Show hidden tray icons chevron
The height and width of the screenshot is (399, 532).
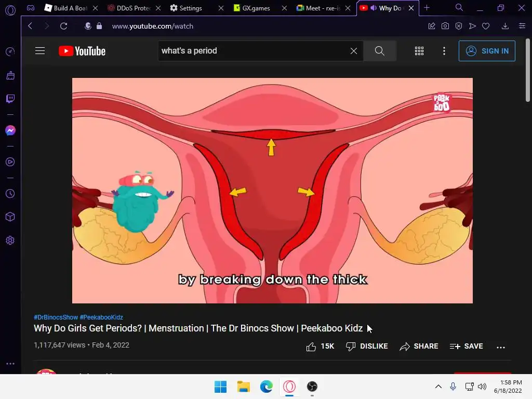tap(438, 387)
